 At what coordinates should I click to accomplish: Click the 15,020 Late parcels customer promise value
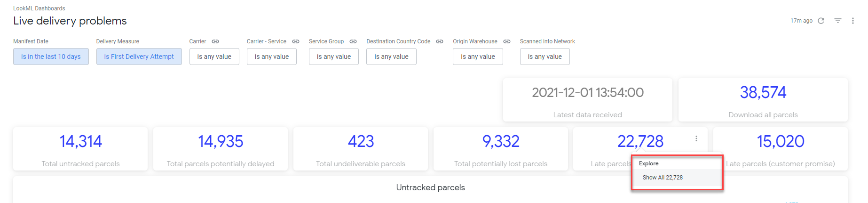[780, 141]
